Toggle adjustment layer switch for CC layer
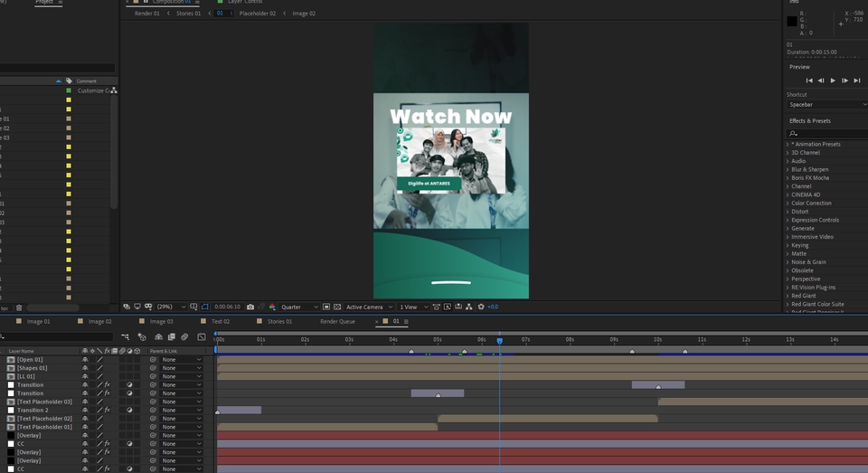 (x=130, y=444)
